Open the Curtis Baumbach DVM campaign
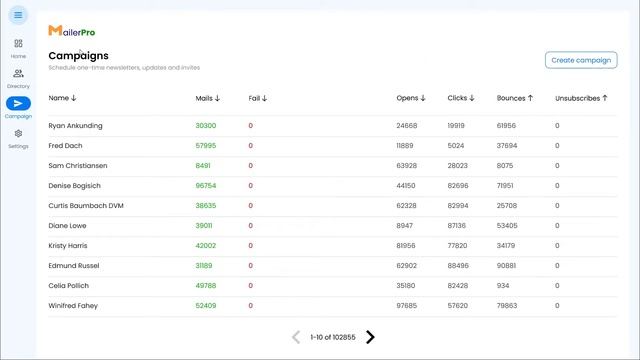This screenshot has height=360, width=640. point(86,206)
